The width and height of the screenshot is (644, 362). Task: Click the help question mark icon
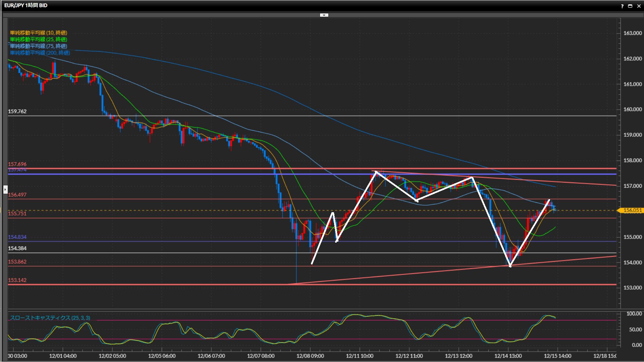pos(622,6)
